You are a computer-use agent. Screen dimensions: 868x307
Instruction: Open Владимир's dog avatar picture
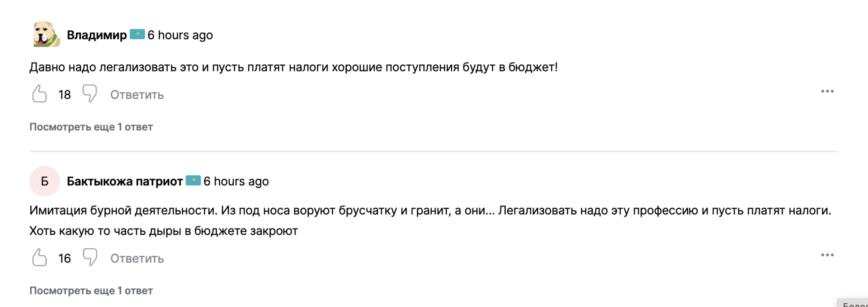[46, 34]
